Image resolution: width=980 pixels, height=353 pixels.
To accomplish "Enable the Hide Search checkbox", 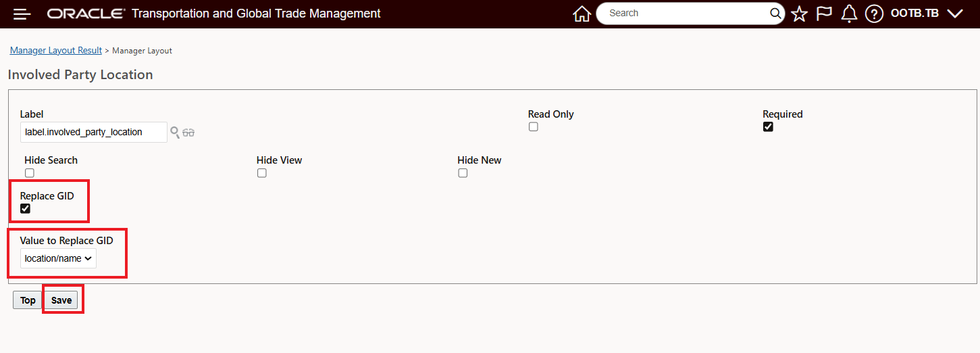I will (30, 173).
